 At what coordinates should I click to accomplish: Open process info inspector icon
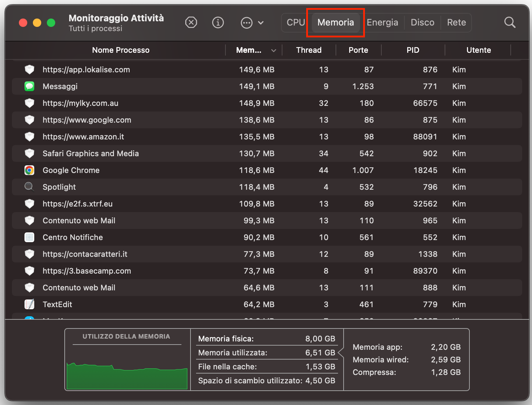point(218,23)
